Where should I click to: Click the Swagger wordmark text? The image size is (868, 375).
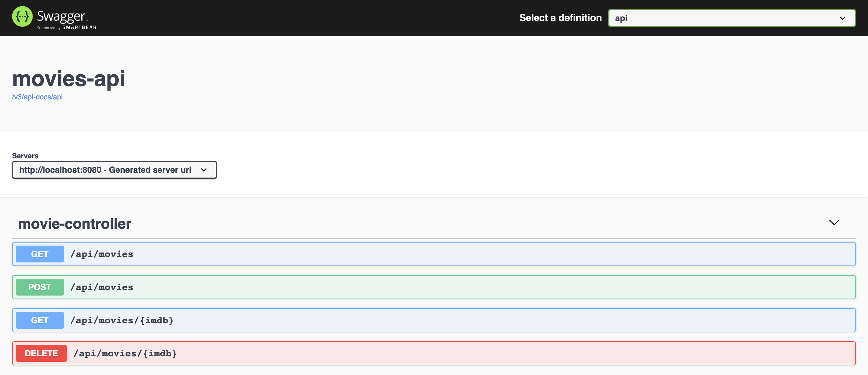[61, 16]
